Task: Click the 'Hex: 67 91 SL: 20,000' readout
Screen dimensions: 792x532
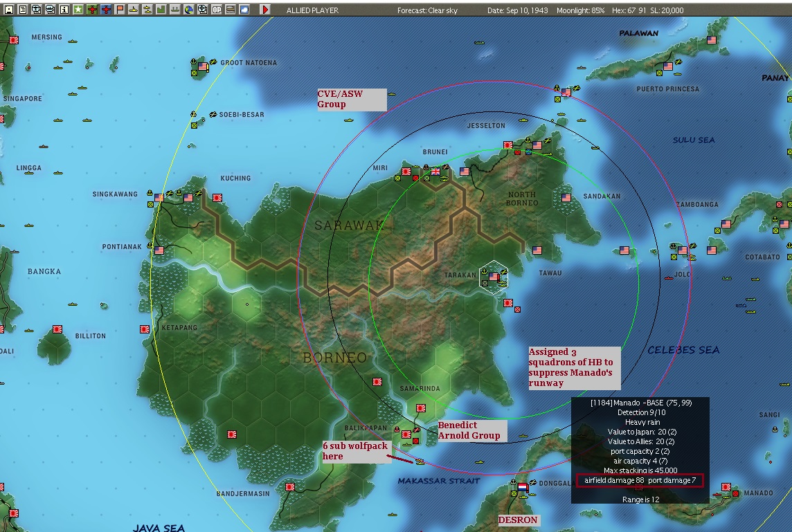Action: point(647,10)
